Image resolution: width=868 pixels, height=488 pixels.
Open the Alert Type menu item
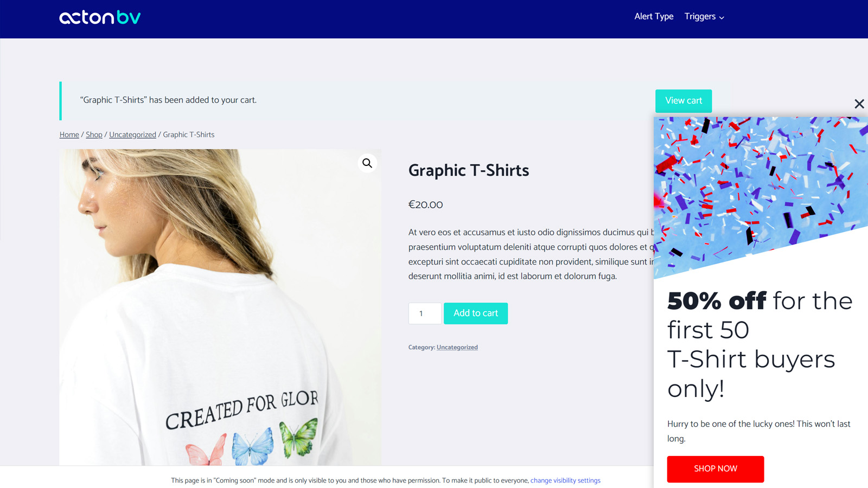point(654,17)
